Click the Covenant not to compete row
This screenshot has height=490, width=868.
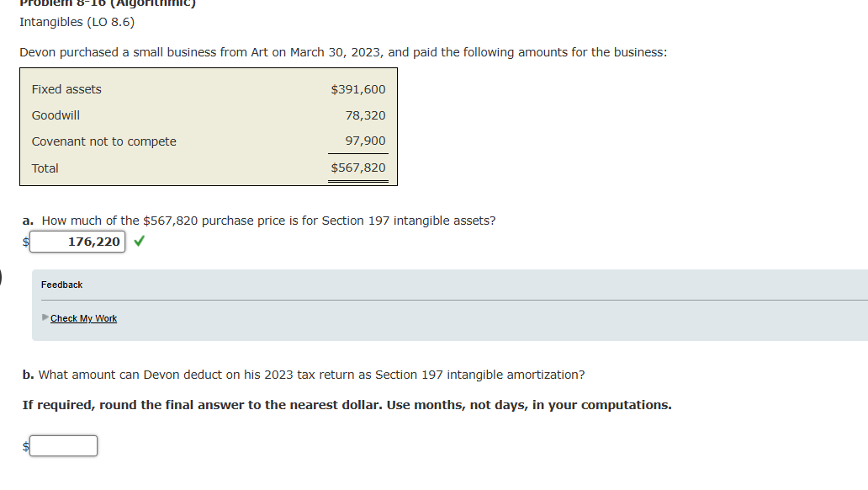pos(103,141)
